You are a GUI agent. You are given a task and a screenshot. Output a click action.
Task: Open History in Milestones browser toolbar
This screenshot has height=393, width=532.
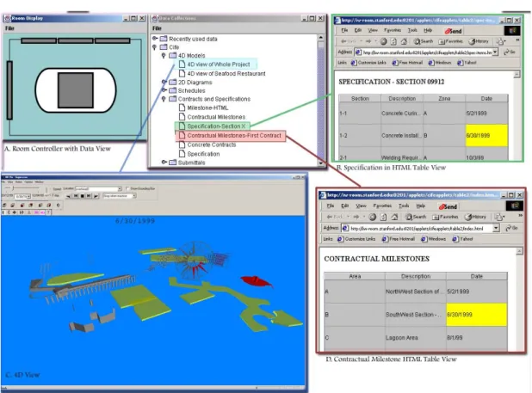475,217
